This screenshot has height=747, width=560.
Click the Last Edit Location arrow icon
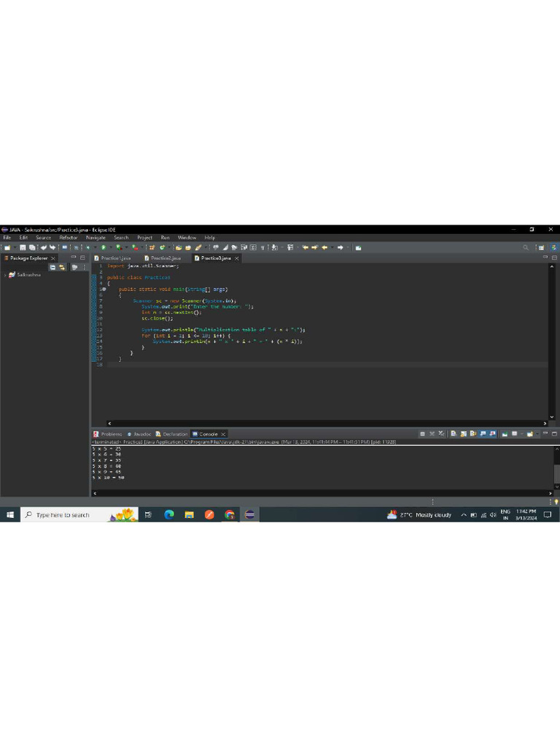tap(306, 248)
